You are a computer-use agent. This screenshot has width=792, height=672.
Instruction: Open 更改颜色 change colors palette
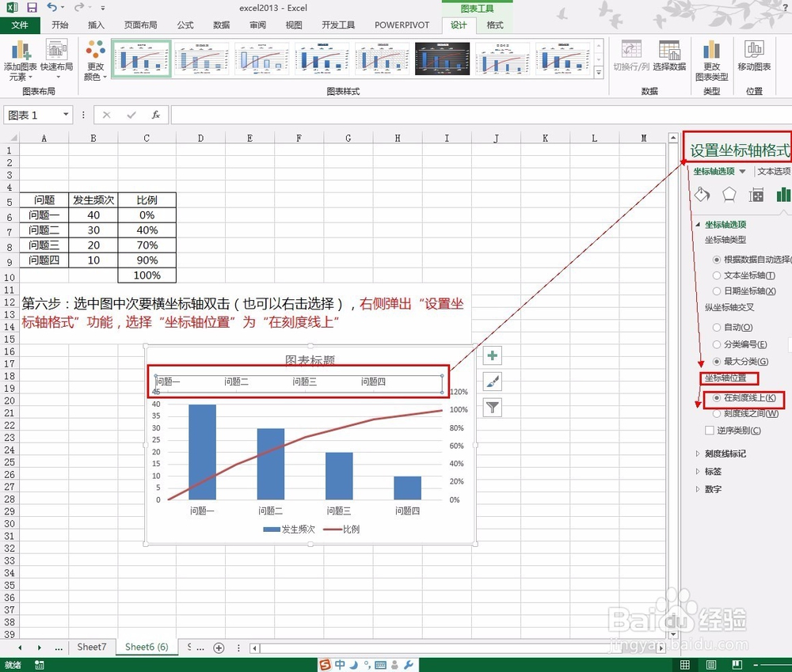click(x=95, y=60)
